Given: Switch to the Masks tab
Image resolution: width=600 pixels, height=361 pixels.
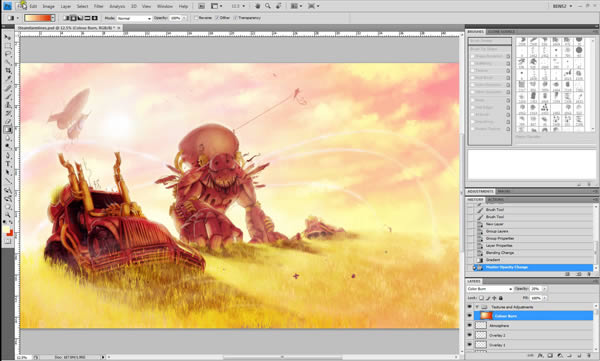Looking at the screenshot, I should (x=503, y=191).
